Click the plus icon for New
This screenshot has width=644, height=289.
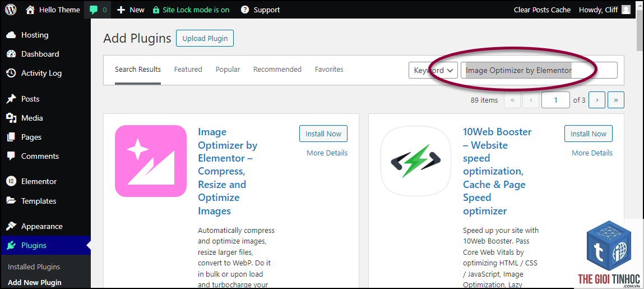(x=121, y=10)
